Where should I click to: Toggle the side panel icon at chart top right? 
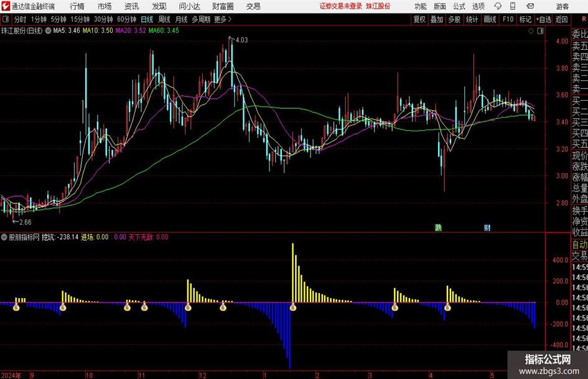pyautogui.click(x=540, y=31)
